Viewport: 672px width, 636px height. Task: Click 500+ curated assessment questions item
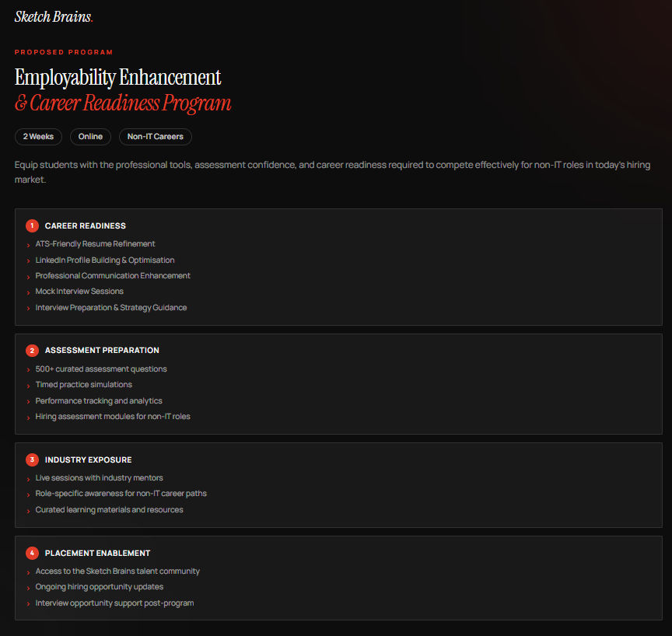[x=101, y=369]
